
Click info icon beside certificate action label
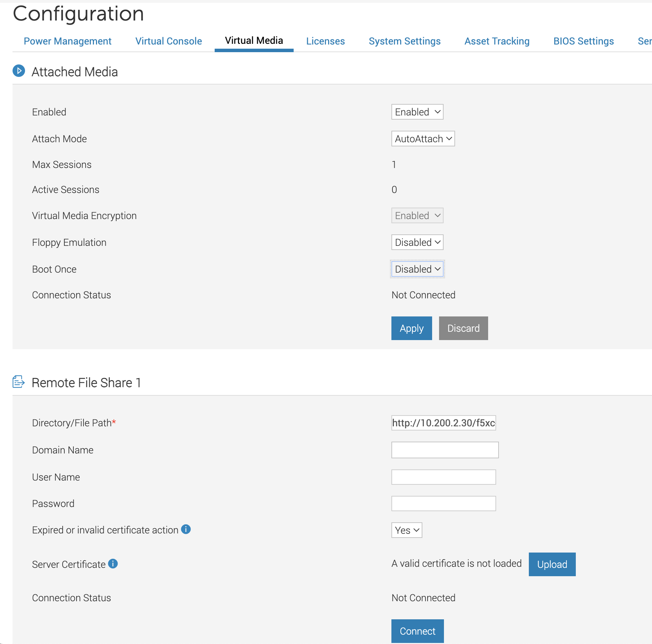[x=186, y=529]
